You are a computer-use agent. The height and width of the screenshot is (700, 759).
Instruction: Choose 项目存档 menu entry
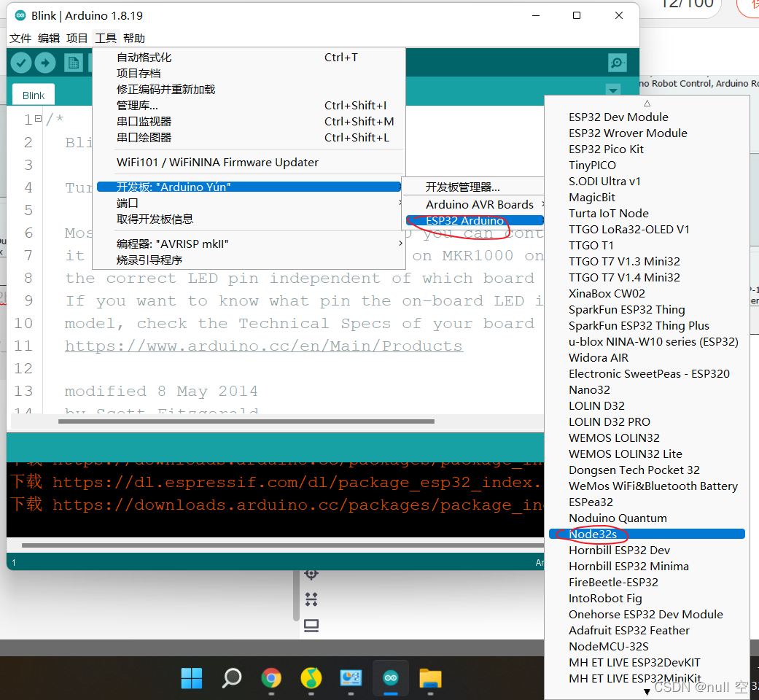point(249,74)
